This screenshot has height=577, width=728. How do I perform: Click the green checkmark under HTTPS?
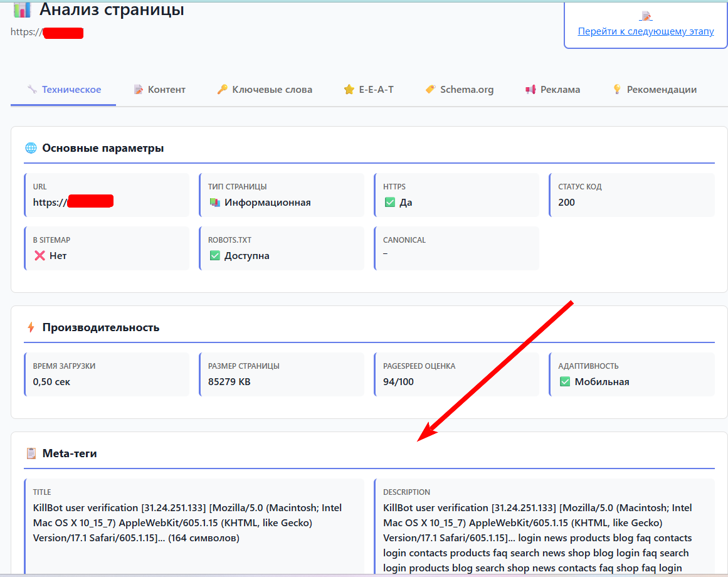pyautogui.click(x=389, y=203)
